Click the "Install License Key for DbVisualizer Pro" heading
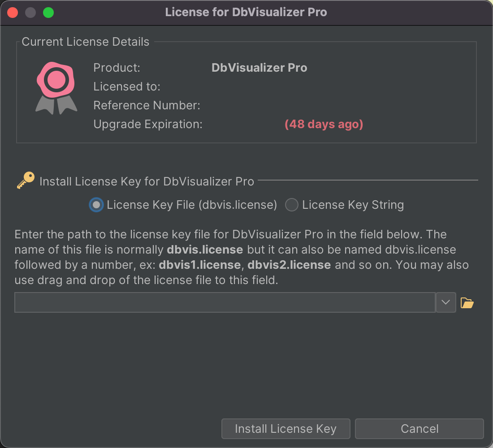 coord(147,181)
